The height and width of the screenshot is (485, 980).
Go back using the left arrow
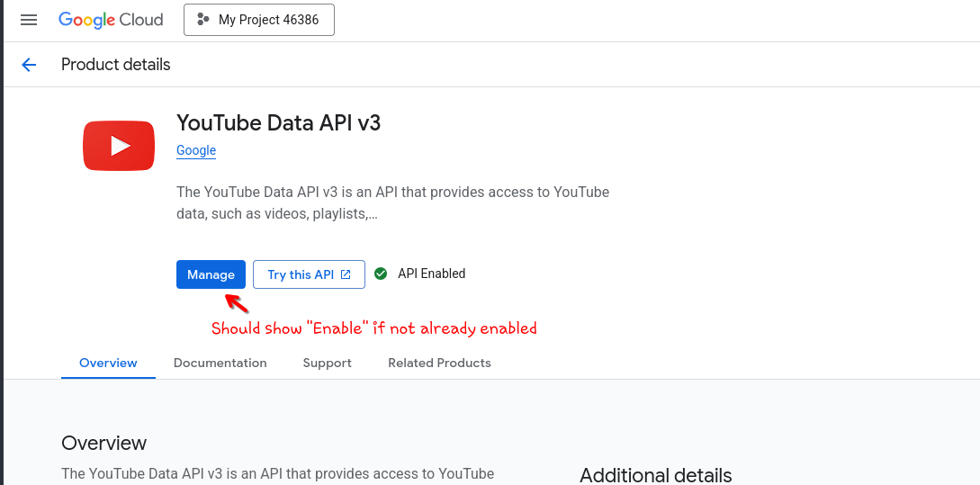tap(29, 65)
